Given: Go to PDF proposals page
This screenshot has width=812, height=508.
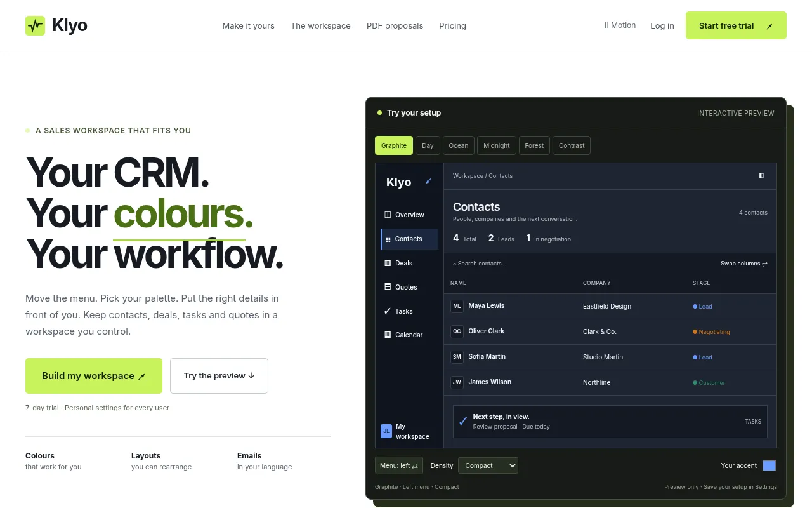Looking at the screenshot, I should (395, 25).
